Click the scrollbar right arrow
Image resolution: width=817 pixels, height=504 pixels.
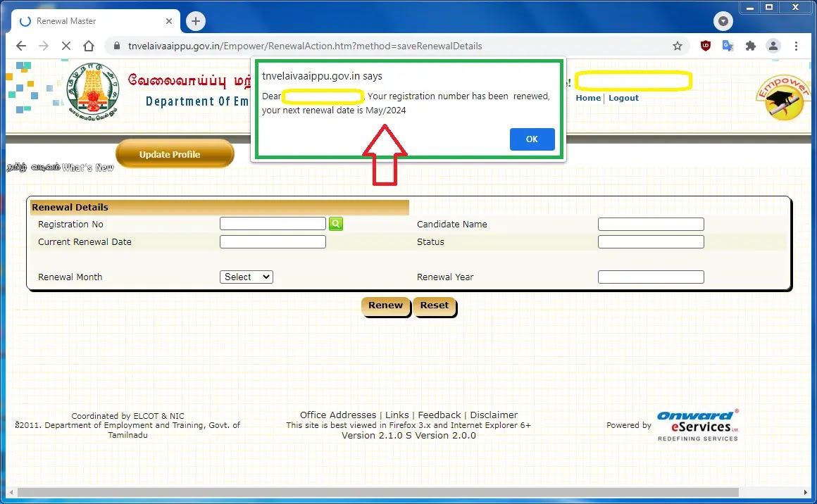[x=806, y=492]
